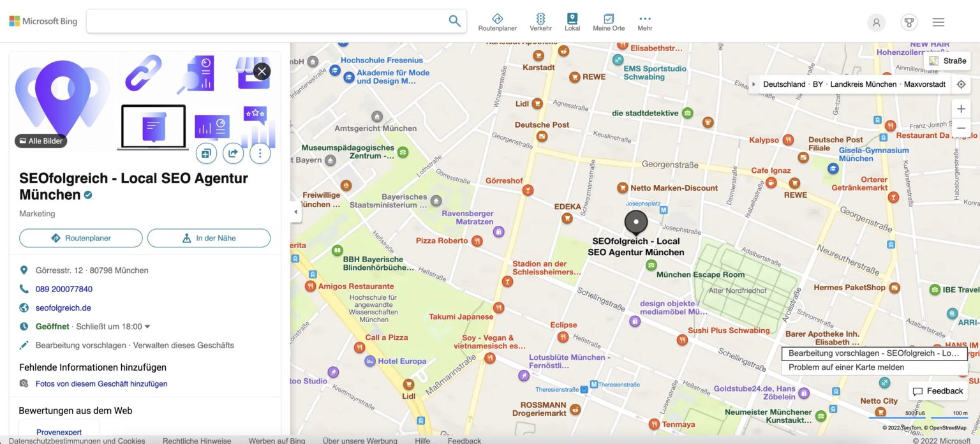
Task: Expand opening hours next to Schließt um 18:00
Action: tap(147, 327)
